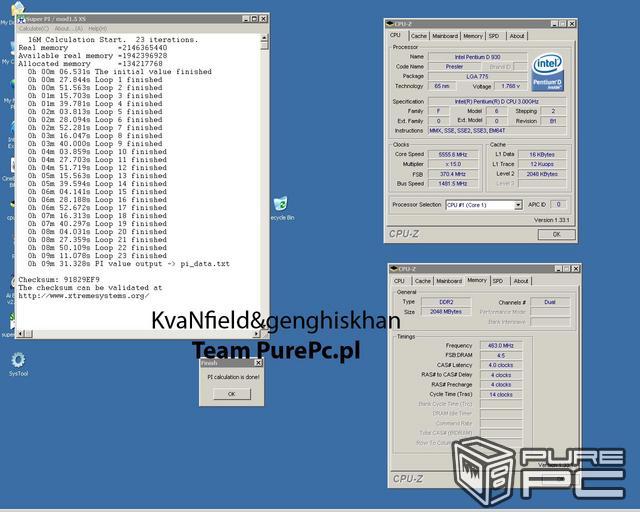Switch to About tab in bottom CPU-Z window
The height and width of the screenshot is (512, 640).
pos(521,281)
